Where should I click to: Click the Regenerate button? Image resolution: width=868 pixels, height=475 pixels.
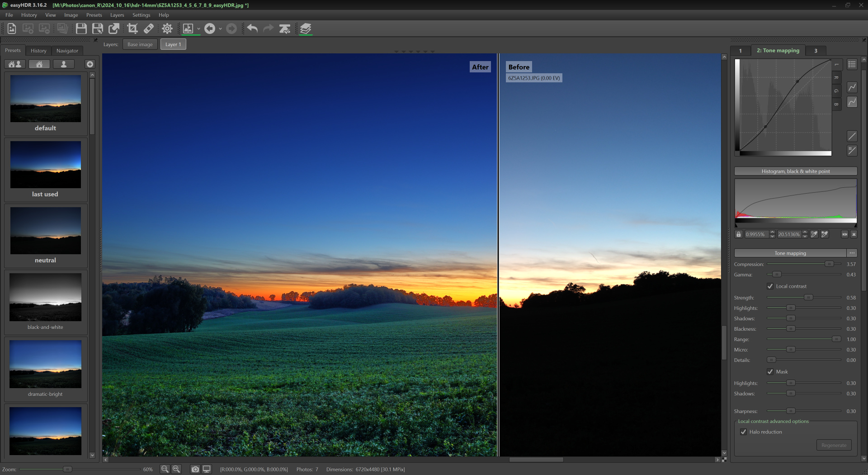click(834, 445)
